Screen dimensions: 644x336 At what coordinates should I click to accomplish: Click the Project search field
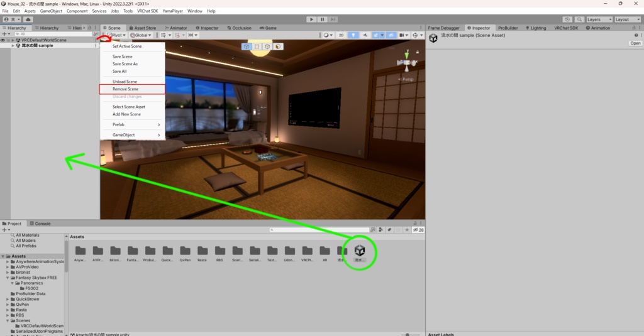pos(319,230)
